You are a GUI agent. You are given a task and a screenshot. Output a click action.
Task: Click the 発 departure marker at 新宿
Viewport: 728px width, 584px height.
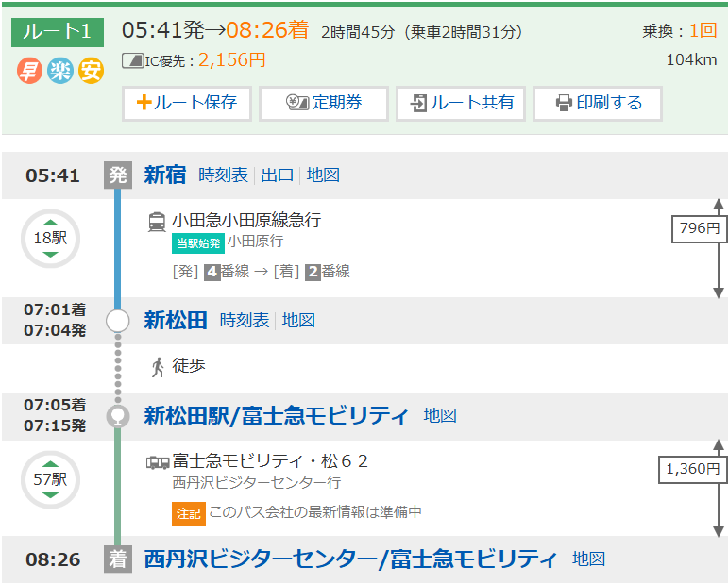coord(118,175)
